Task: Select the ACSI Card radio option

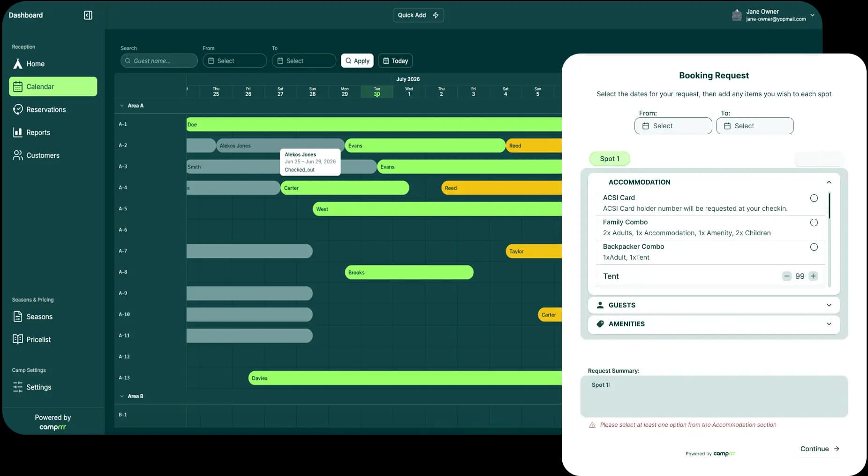Action: 814,198
